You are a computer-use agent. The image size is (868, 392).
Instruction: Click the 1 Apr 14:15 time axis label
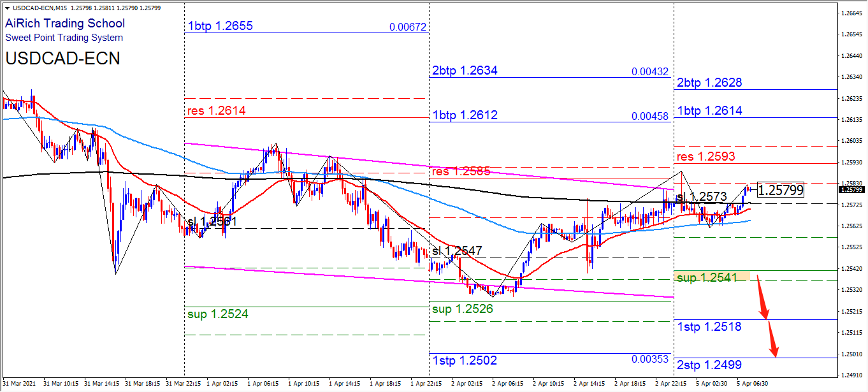click(x=346, y=384)
